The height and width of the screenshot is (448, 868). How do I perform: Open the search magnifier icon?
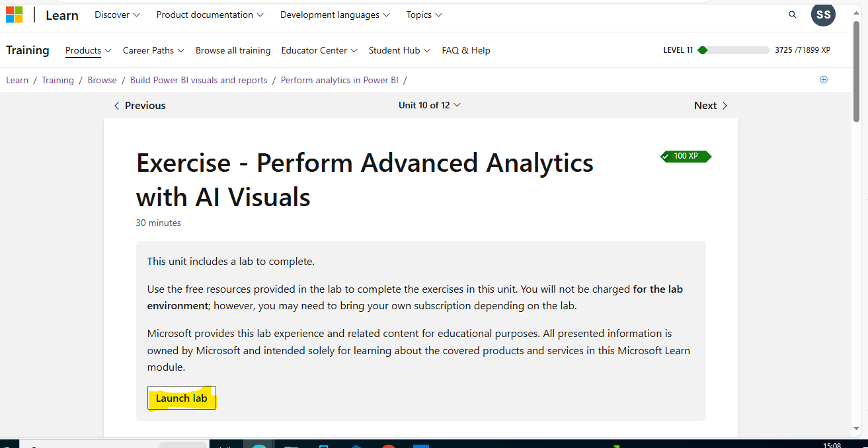point(793,15)
